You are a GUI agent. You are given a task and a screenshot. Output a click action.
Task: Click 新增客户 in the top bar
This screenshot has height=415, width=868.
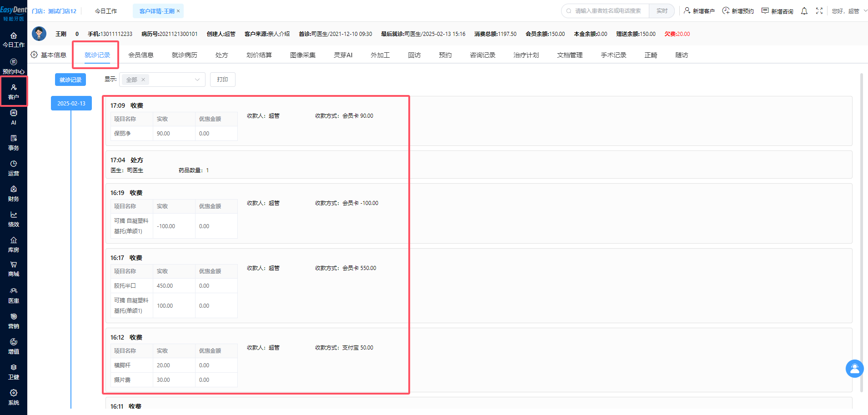pos(699,11)
